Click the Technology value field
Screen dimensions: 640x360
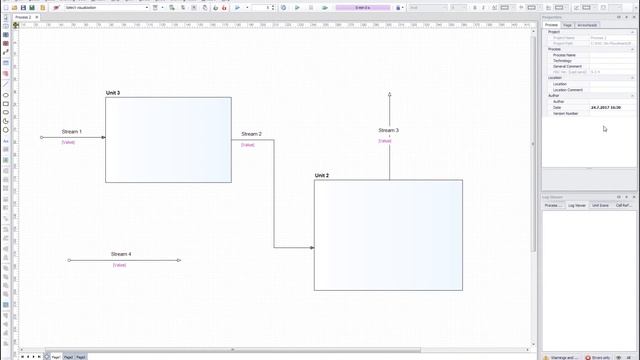click(612, 60)
